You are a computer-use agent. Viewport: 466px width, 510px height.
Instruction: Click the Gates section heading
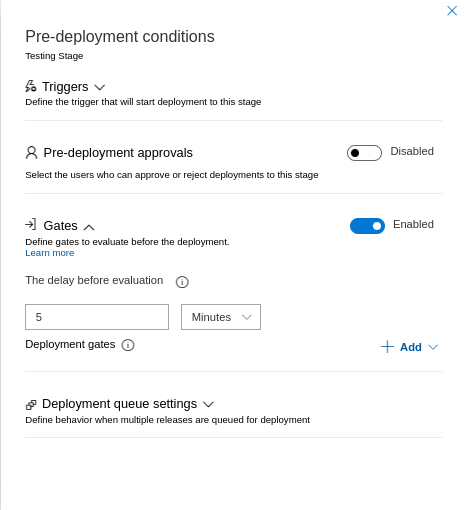coord(60,226)
